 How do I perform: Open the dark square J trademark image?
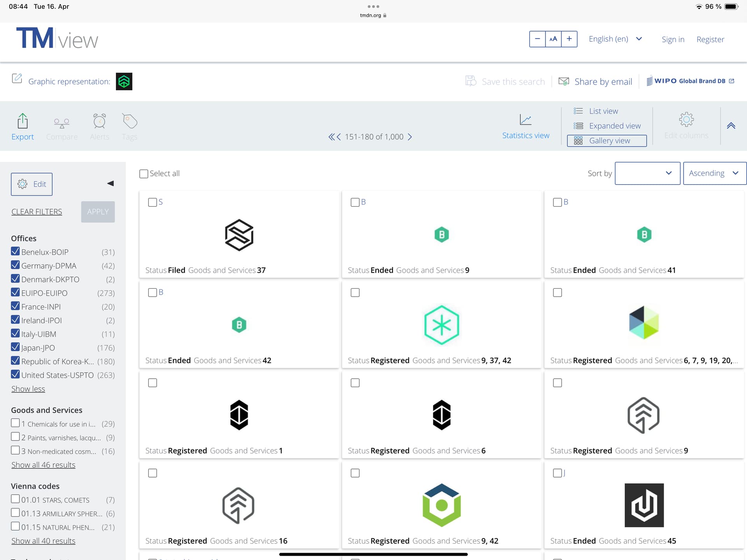point(644,505)
